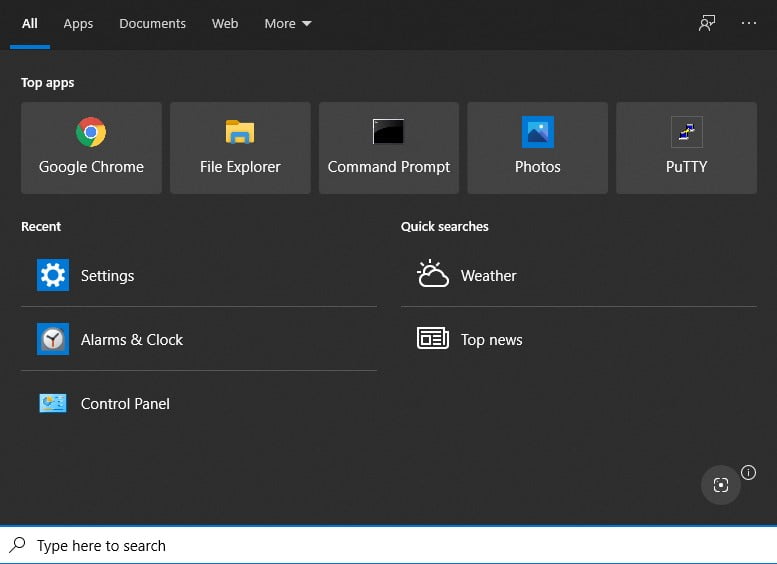Open Control Panel text in Recent
Screen dimensions: 777x564
coord(125,403)
